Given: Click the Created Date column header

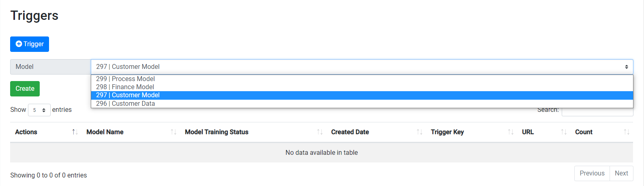Looking at the screenshot, I should point(350,132).
